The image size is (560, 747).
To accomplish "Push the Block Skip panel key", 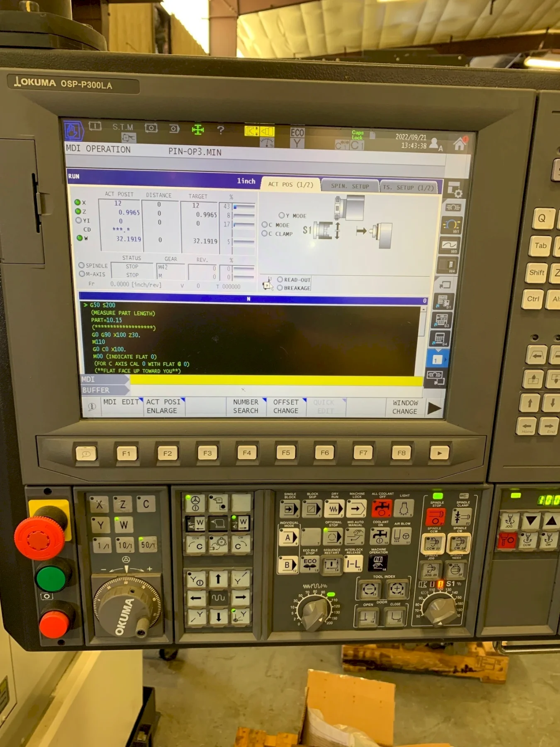I will [x=312, y=509].
